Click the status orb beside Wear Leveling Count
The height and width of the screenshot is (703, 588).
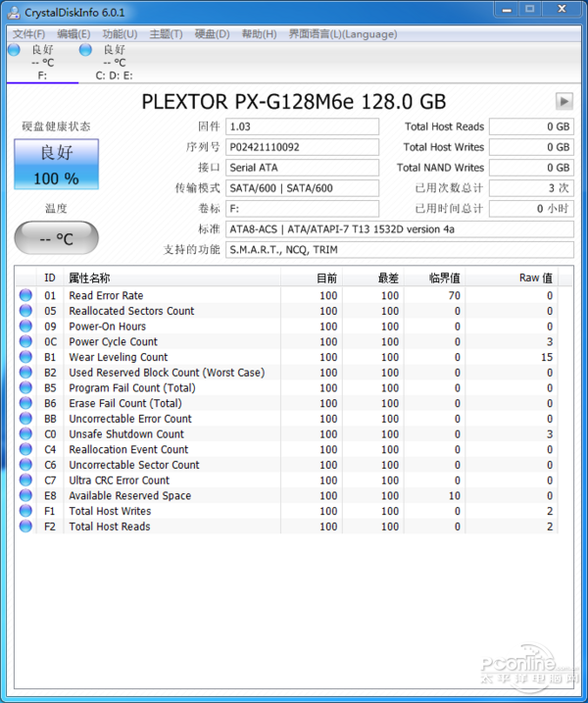pyautogui.click(x=25, y=357)
